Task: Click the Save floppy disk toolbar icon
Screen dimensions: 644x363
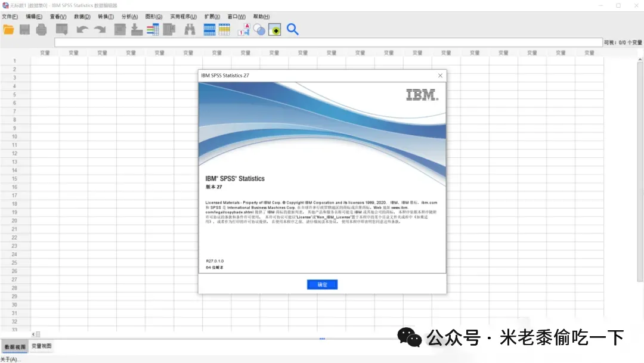Action: [24, 30]
